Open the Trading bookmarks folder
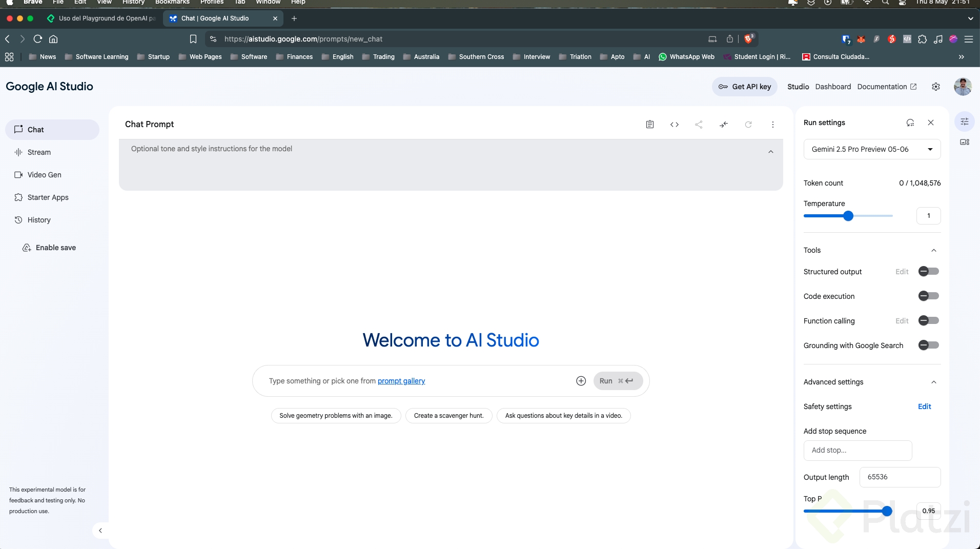 click(379, 57)
